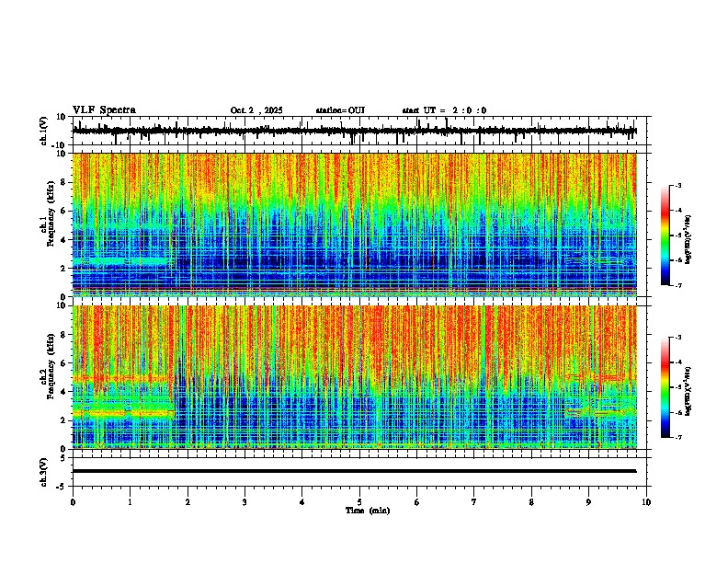Click the time axis tick label "7"
Screen dimensions: 728x563
point(474,502)
